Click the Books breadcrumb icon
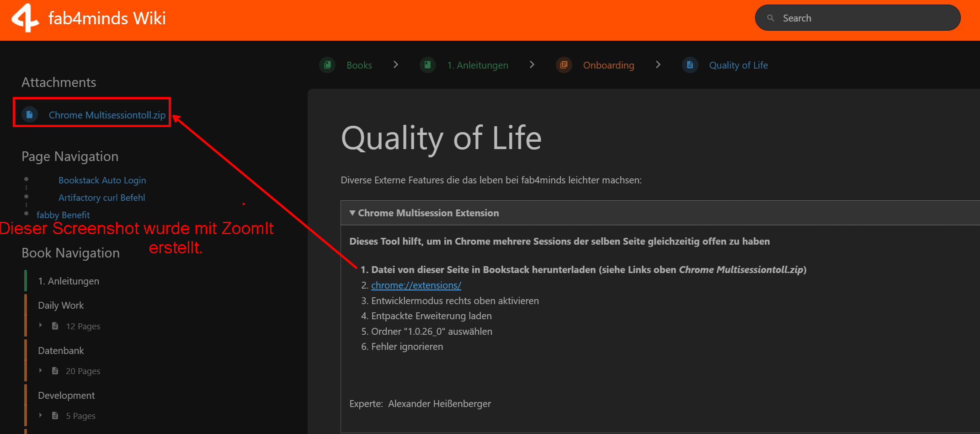Image resolution: width=980 pixels, height=434 pixels. point(327,65)
